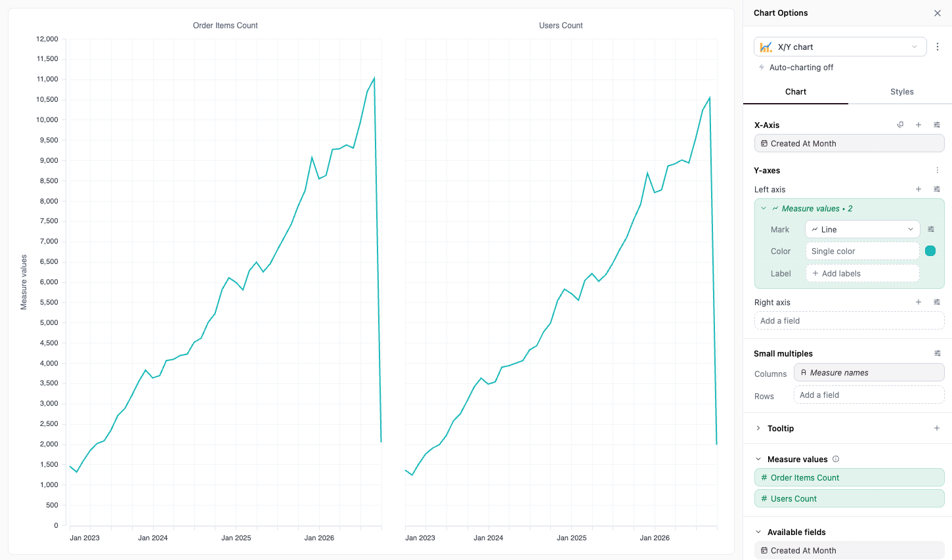Open Right axis settings icon
952x560 pixels.
pyautogui.click(x=937, y=302)
